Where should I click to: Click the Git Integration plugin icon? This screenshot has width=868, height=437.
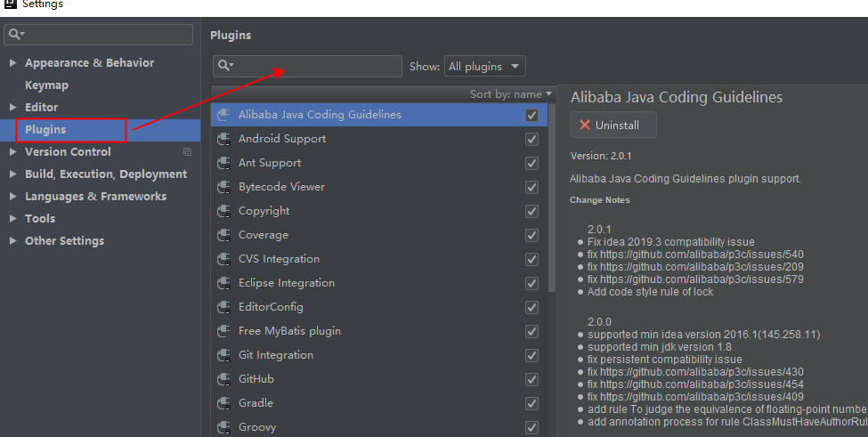coord(223,355)
